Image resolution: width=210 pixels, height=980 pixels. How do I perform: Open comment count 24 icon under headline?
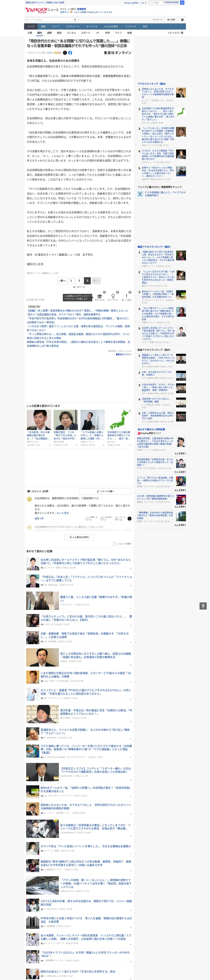coord(50,53)
